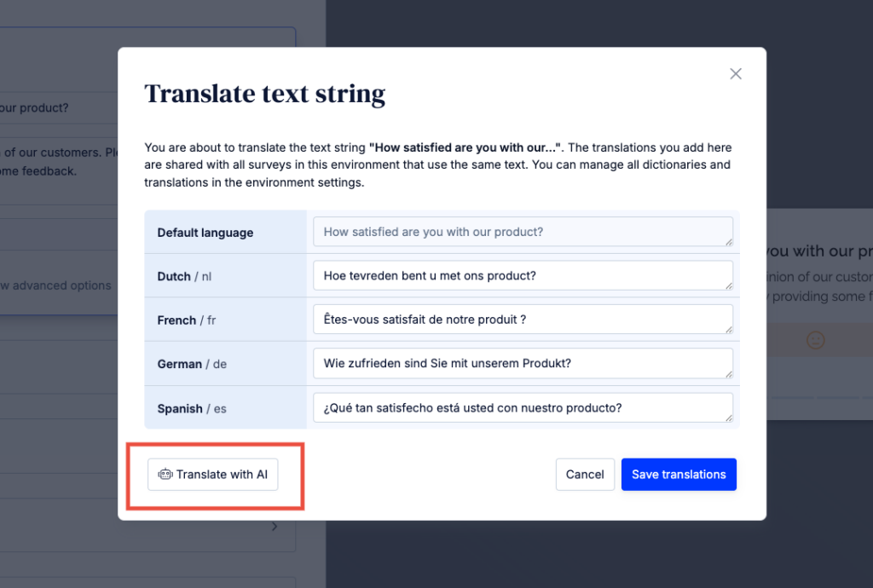This screenshot has height=588, width=873.
Task: Click the smiley face icon in preview
Action: (816, 340)
